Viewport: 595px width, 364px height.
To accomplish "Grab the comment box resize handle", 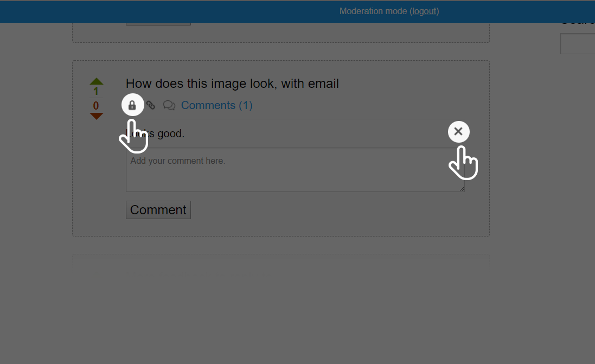I will point(462,189).
